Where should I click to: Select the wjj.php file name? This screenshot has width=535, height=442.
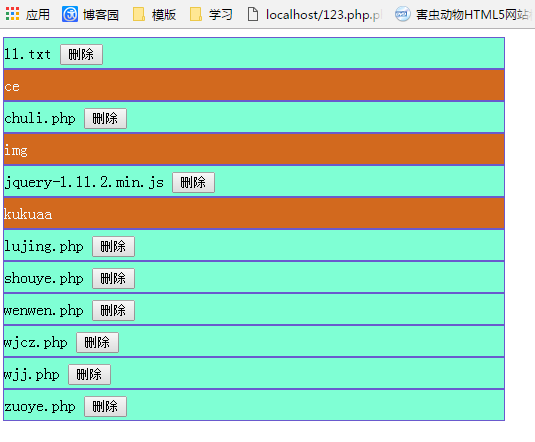tap(32, 375)
